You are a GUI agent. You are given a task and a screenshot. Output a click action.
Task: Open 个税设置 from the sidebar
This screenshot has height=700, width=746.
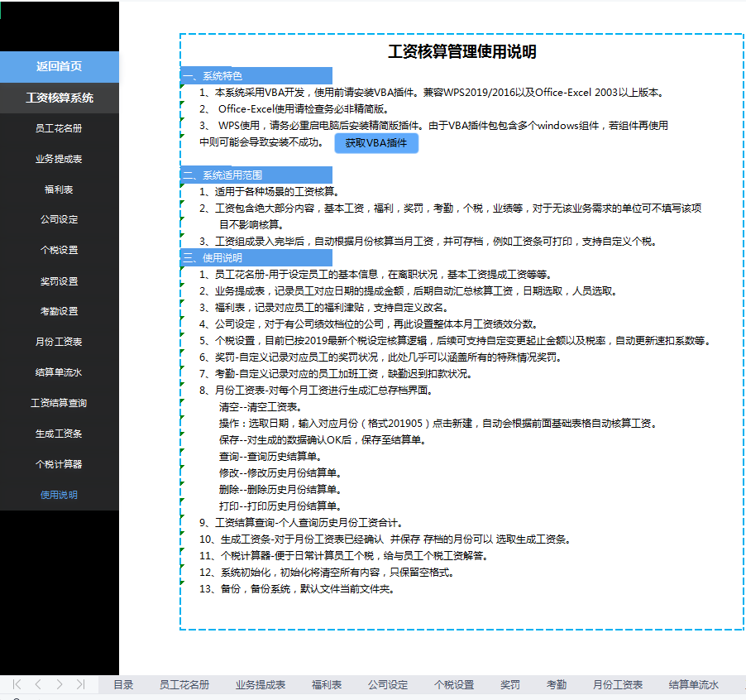coord(60,250)
